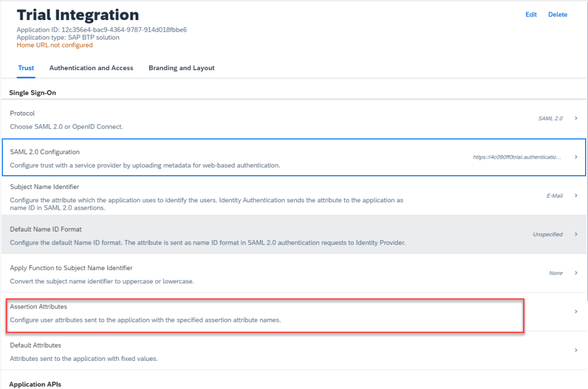Click the Default Name ID Format chevron
The image size is (588, 389).
[x=576, y=234]
